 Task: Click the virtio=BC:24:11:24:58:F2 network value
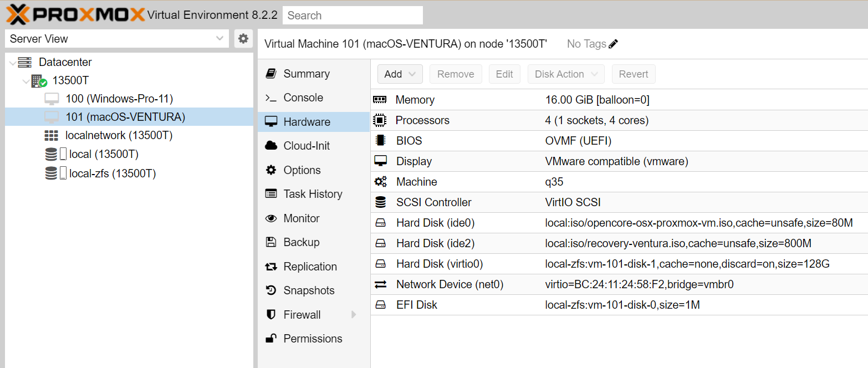639,284
